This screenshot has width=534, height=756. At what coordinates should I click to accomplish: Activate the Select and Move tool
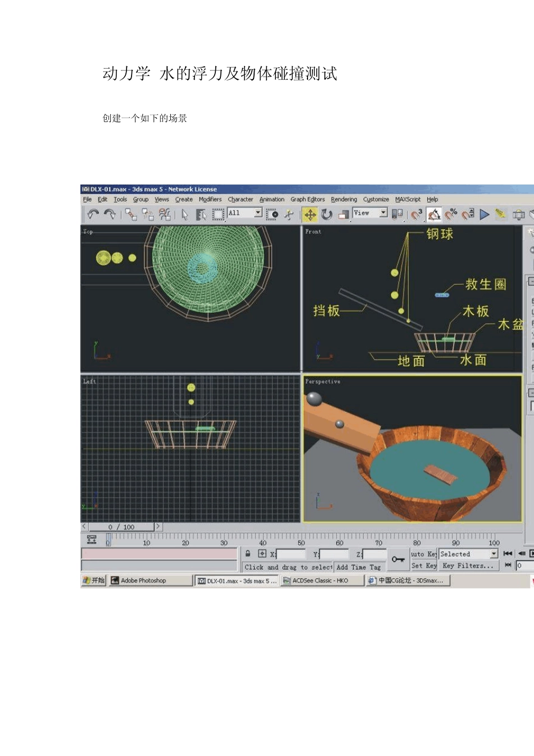coord(310,214)
